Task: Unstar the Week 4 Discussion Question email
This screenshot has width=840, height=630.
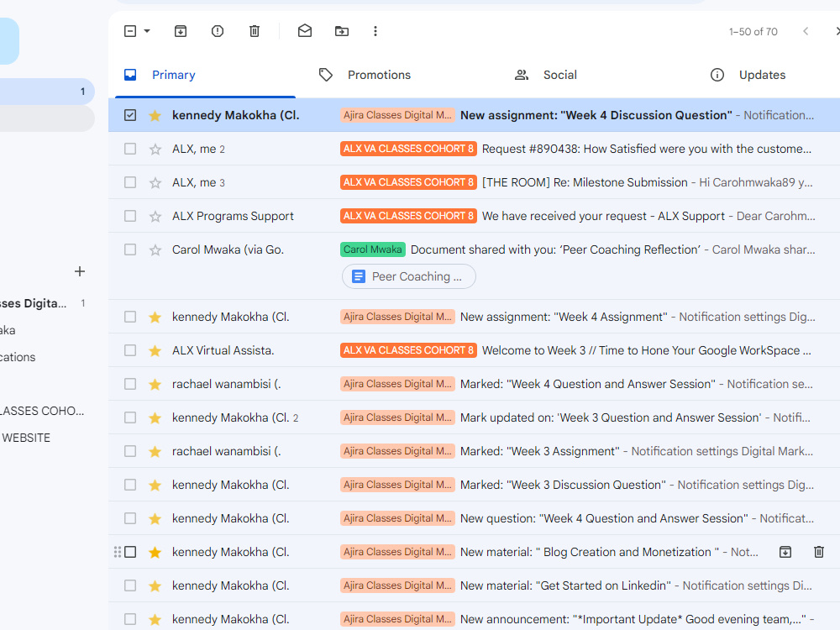Action: tap(155, 115)
